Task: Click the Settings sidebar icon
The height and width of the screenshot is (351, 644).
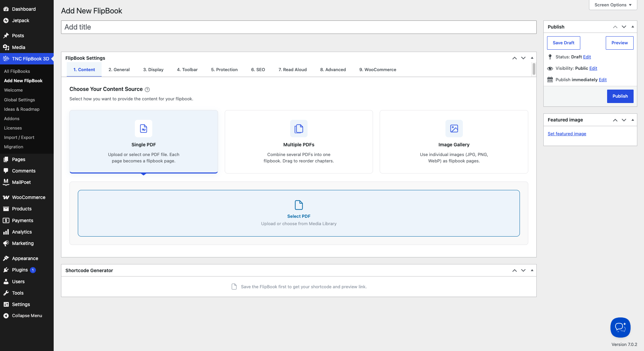Action: [x=6, y=304]
